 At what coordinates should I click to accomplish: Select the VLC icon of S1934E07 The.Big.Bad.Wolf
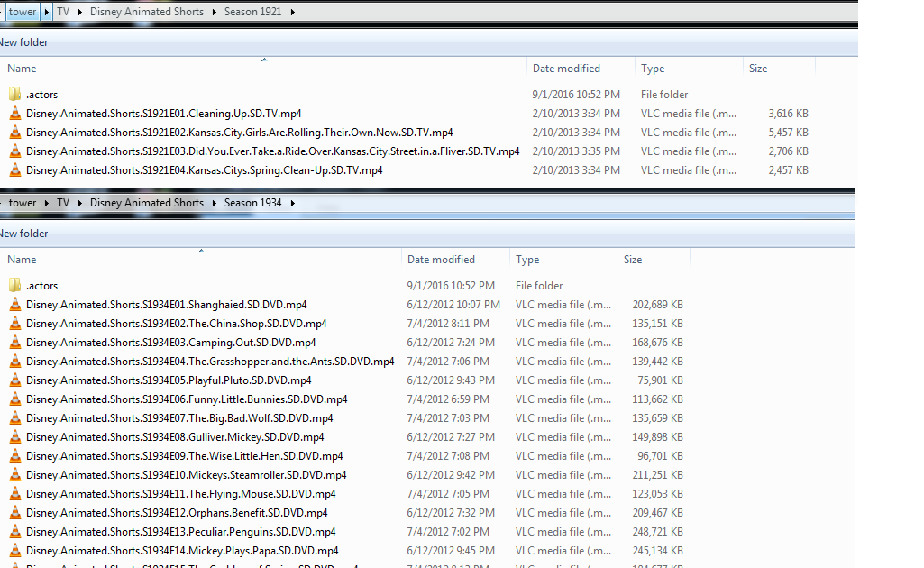coord(15,417)
